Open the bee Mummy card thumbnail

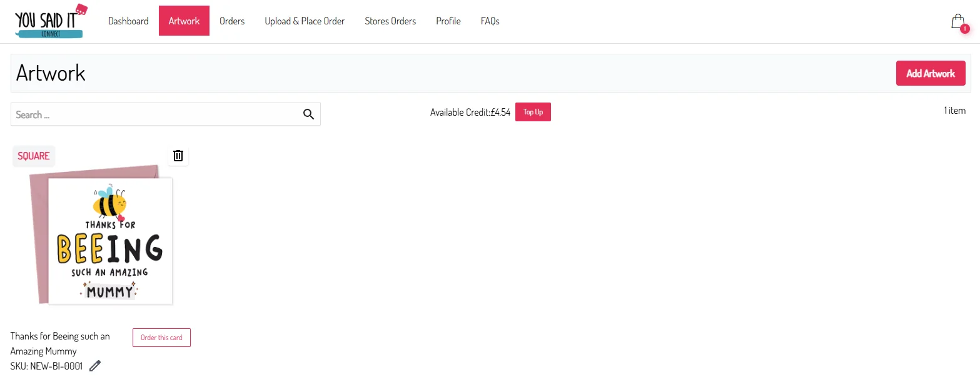[101, 234]
